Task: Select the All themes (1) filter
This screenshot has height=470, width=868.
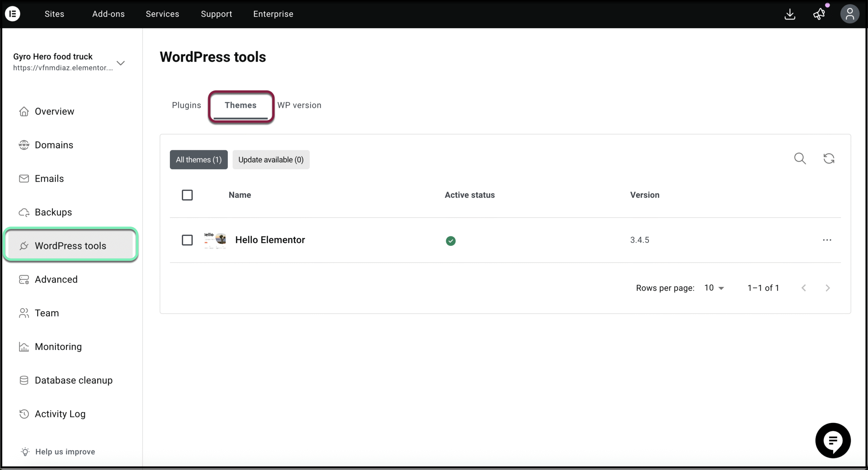Action: (x=199, y=160)
